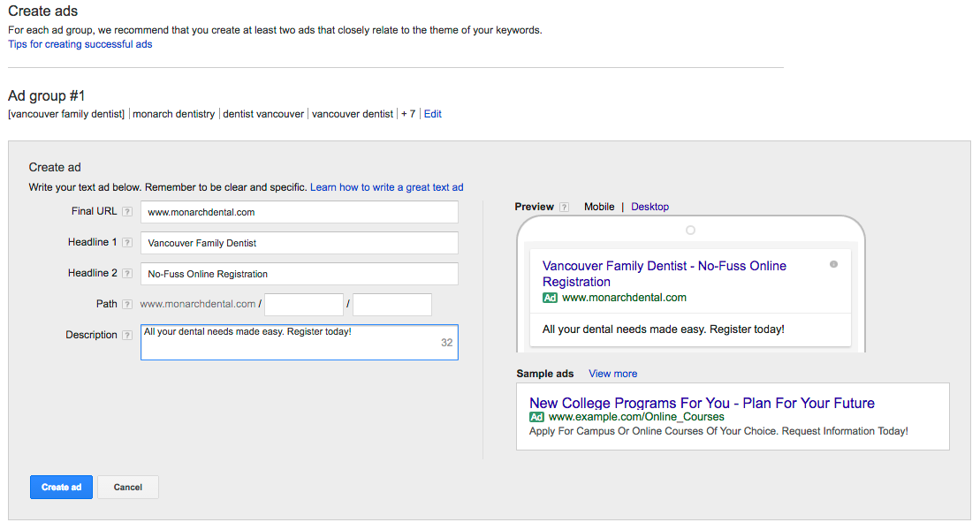Click www.example.com/Online_Courses URL
Image resolution: width=980 pixels, height=530 pixels.
coord(636,417)
